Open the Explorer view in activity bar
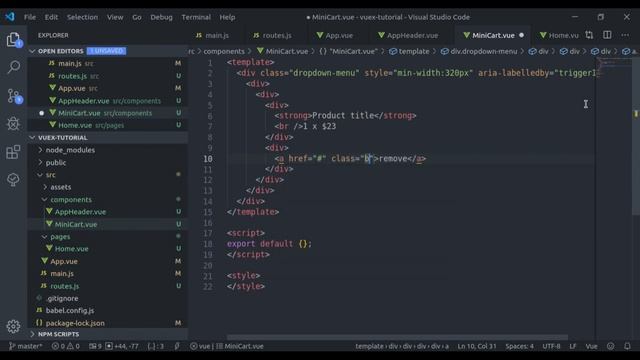 click(13, 40)
